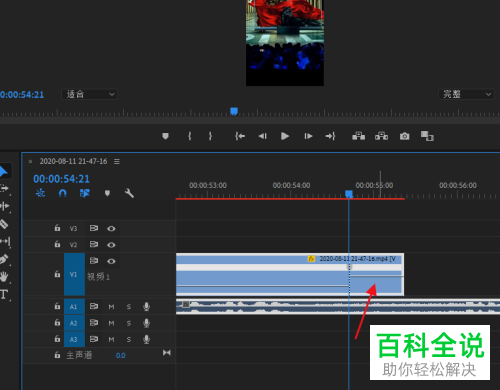
Task: Open the zoom level dropdown 适合
Action: click(x=89, y=94)
